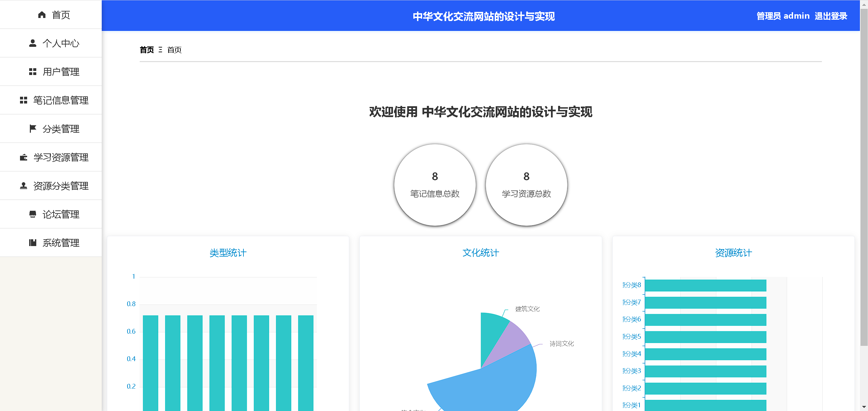The width and height of the screenshot is (868, 411).
Task: Expand the 论坛管理 menu
Action: click(x=61, y=214)
